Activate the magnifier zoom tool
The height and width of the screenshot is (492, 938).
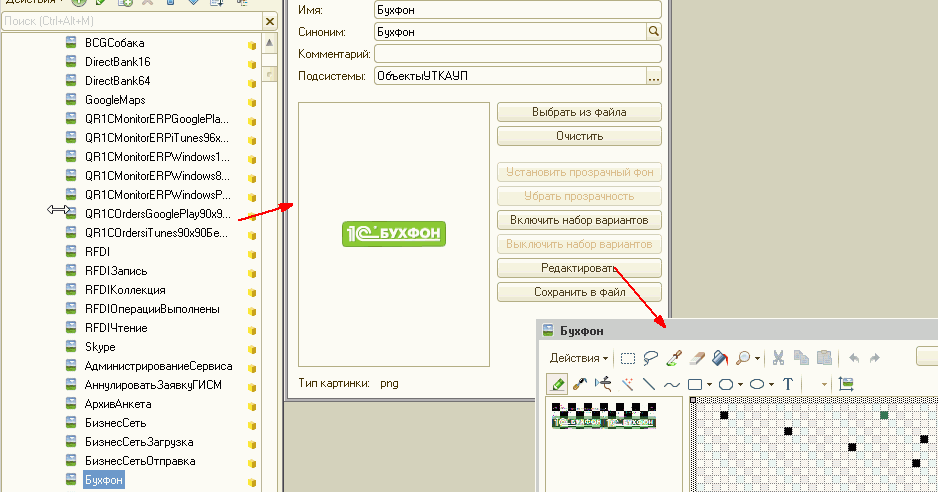[742, 358]
